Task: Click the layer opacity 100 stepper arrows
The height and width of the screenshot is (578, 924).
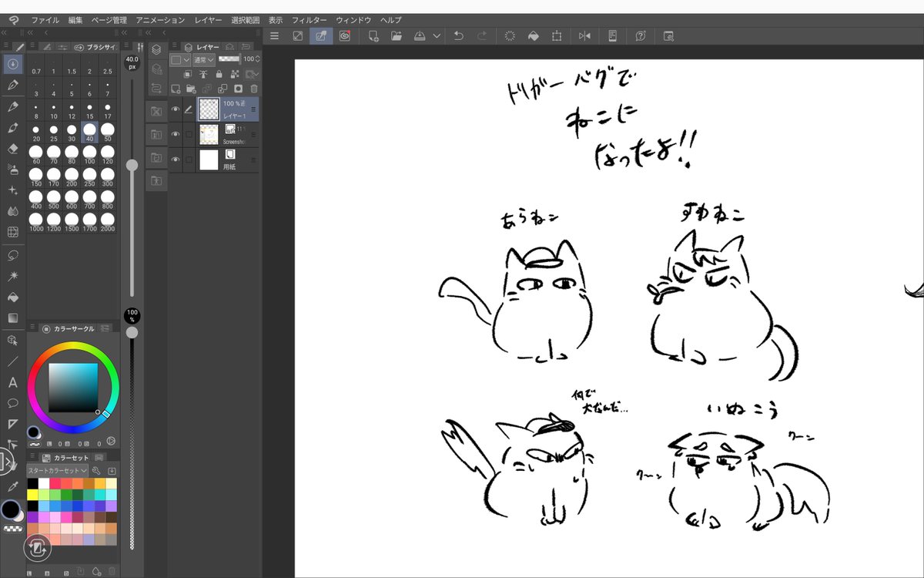Action: [259, 59]
